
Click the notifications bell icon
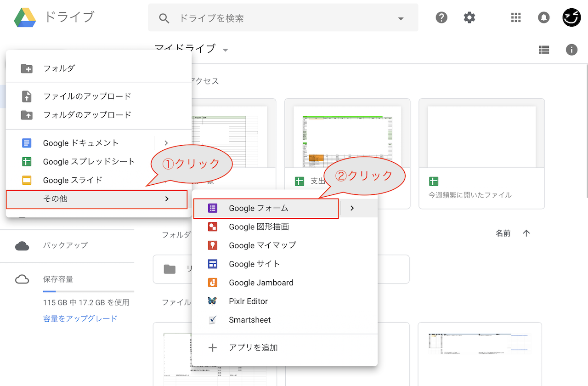pos(543,17)
